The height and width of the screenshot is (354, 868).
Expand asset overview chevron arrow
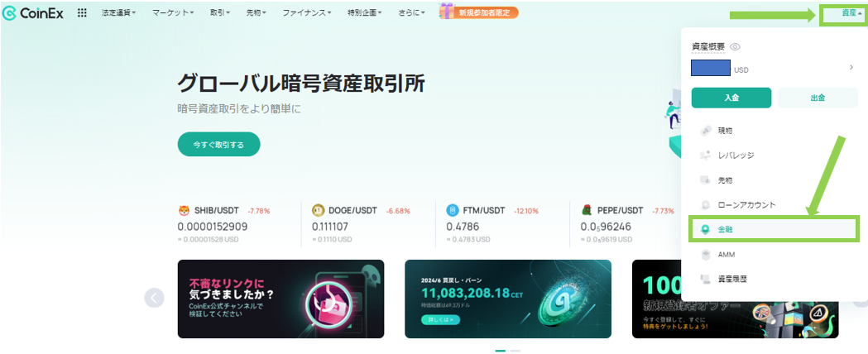point(851,68)
